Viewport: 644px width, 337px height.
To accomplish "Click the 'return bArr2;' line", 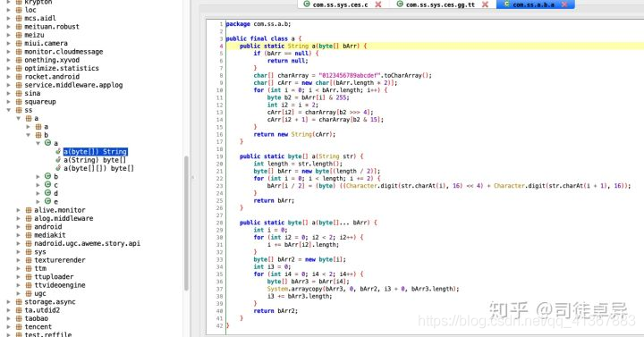I will click(x=275, y=311).
